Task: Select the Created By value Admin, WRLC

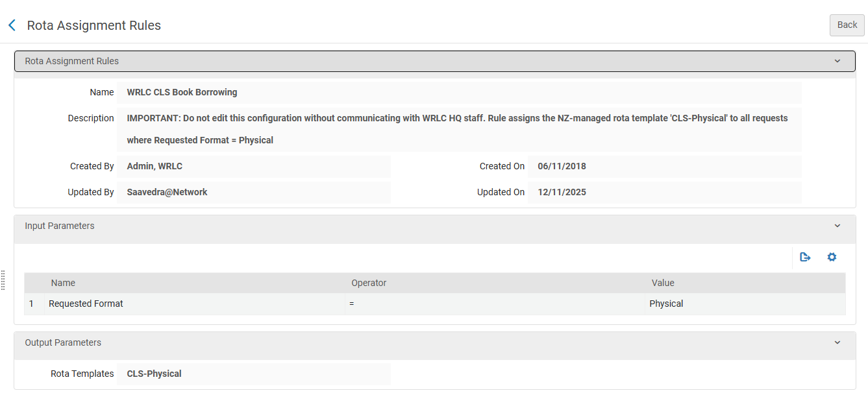Action: pyautogui.click(x=155, y=166)
